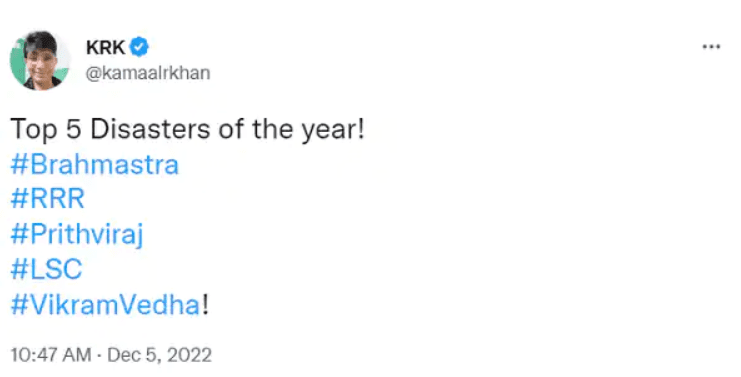Click the 'Top 5 Disasters of the year!' text
This screenshot has height=377, width=741.
tap(187, 129)
